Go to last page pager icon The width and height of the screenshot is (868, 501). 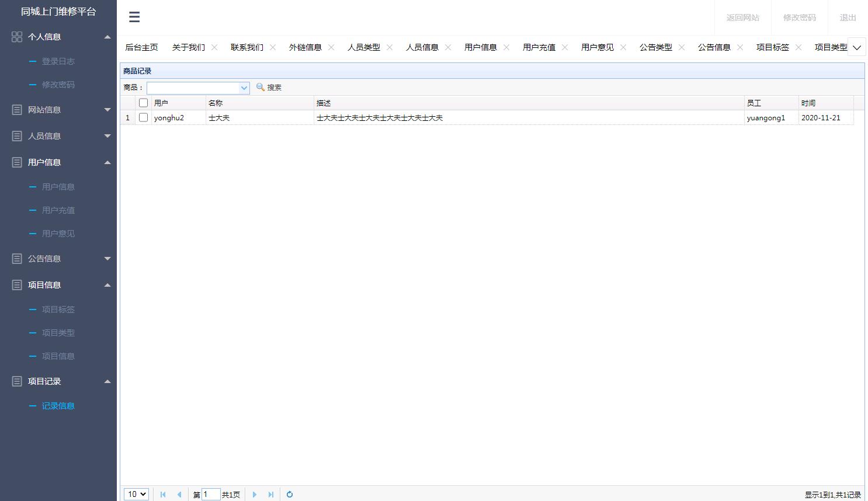pos(271,495)
